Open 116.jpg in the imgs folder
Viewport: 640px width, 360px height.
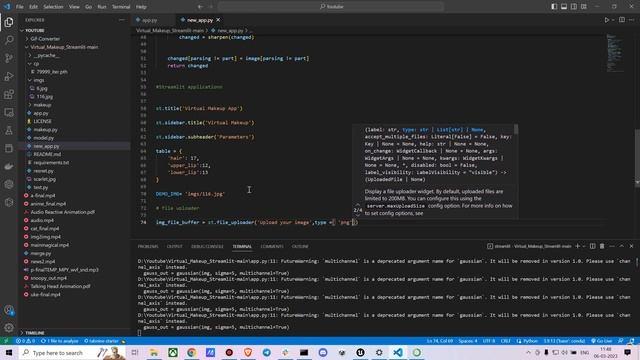(x=44, y=97)
